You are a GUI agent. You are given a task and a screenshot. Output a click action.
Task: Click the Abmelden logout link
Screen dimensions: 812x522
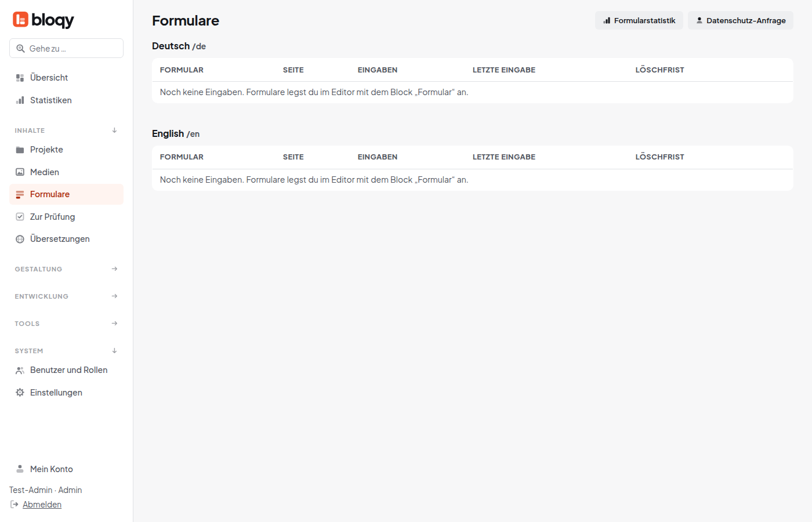[x=42, y=505]
